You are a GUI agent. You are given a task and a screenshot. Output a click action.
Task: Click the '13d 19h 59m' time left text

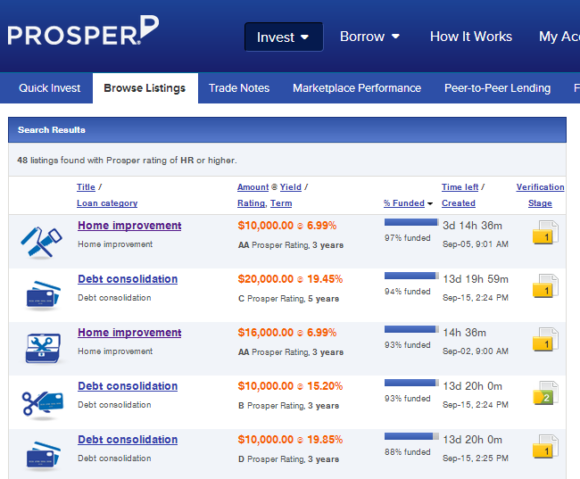point(475,279)
